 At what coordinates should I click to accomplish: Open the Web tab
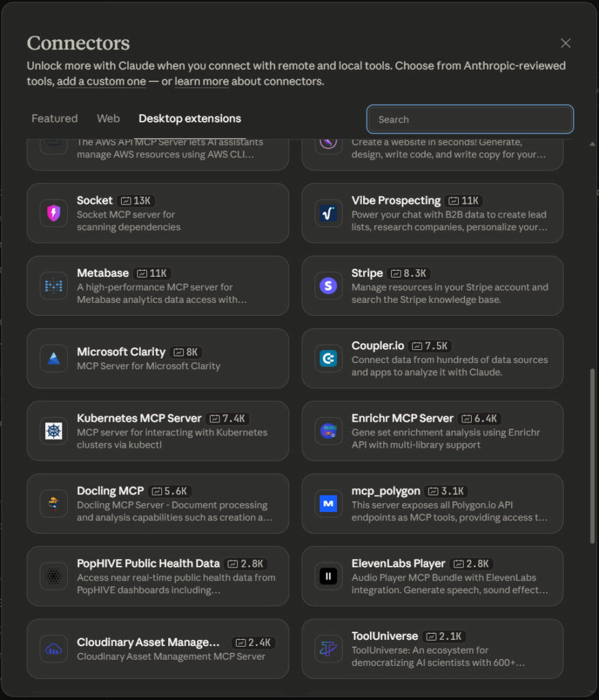coord(108,118)
